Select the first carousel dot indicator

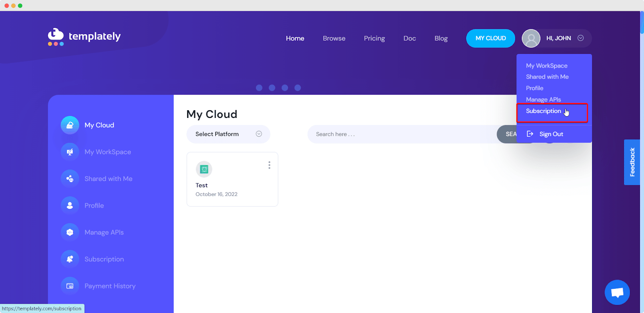[x=259, y=88]
